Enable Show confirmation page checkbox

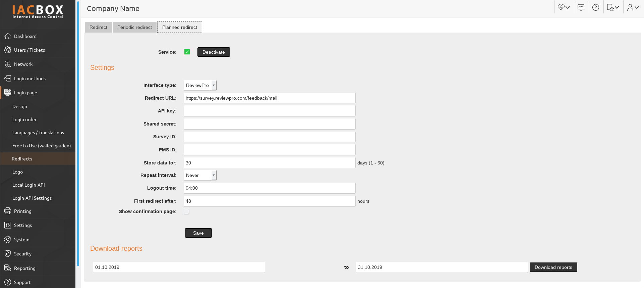186,211
